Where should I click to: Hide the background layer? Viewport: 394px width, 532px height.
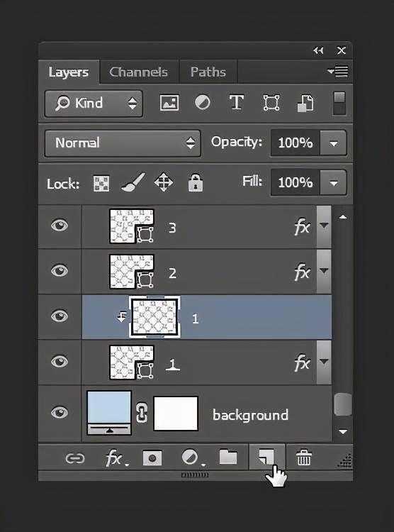click(60, 413)
